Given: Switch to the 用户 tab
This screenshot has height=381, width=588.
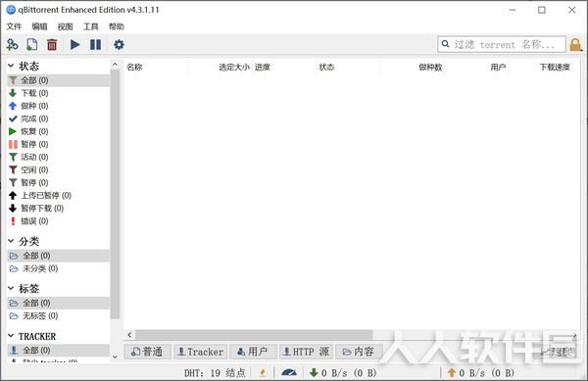Looking at the screenshot, I should coord(253,352).
